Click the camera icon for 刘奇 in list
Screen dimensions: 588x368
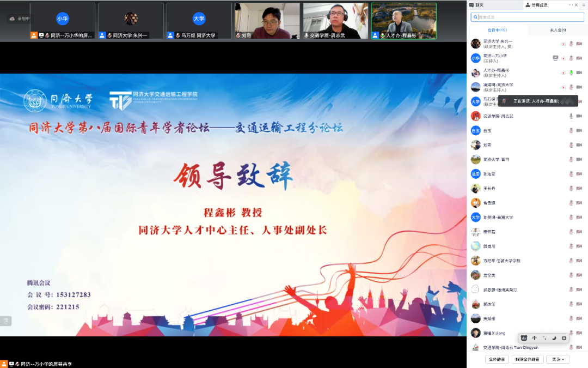(579, 145)
